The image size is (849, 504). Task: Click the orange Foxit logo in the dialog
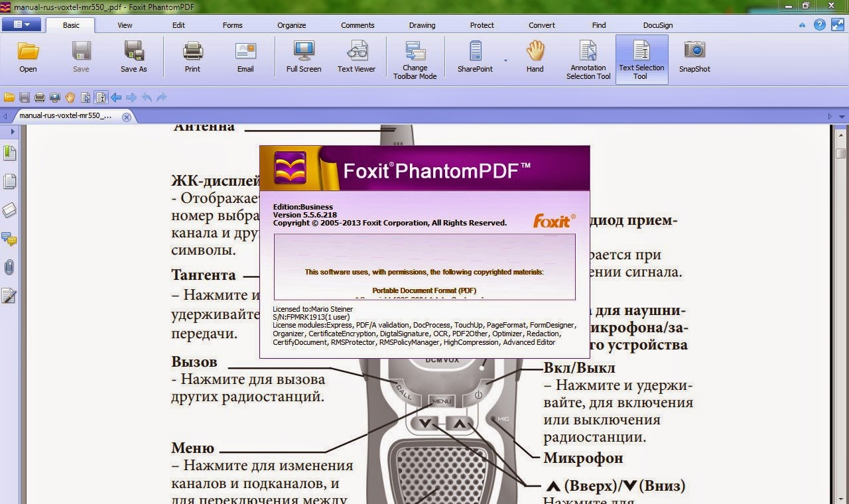(x=555, y=220)
